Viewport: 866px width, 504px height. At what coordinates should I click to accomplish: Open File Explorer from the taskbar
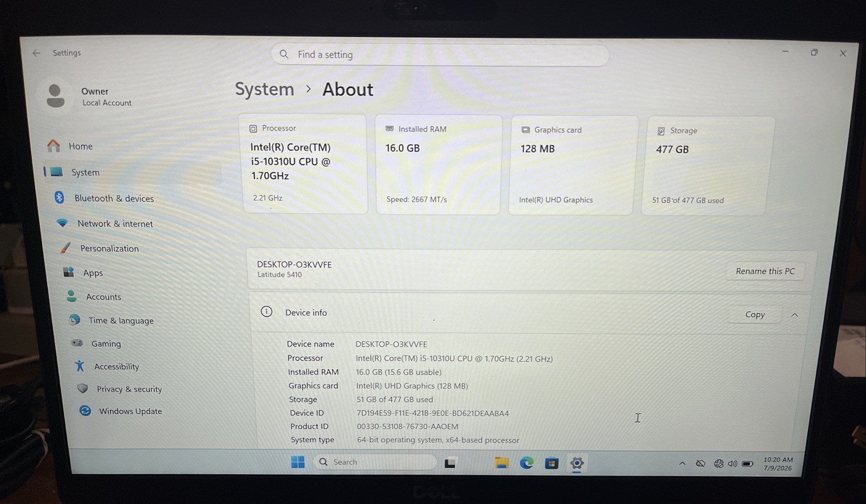coord(502,463)
